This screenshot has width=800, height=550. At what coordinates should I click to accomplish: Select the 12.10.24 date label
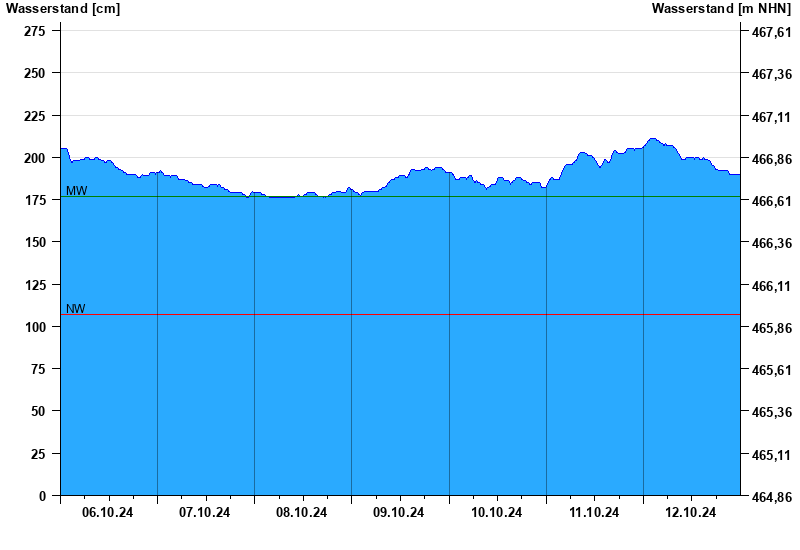[691, 513]
